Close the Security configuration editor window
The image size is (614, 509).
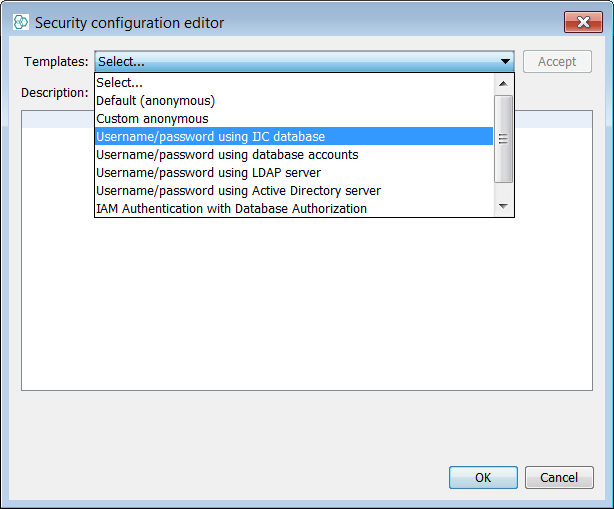pos(583,22)
